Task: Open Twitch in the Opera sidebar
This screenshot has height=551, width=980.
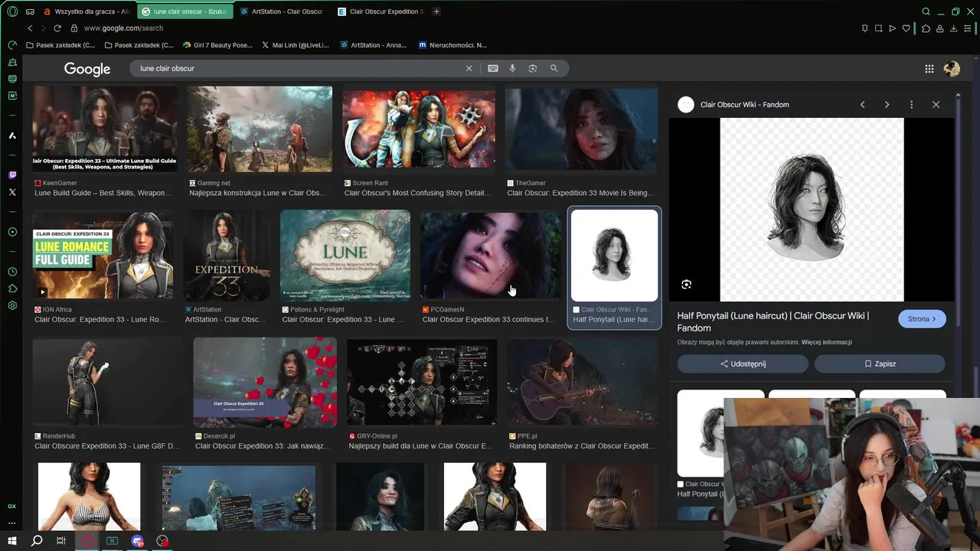Action: (12, 175)
